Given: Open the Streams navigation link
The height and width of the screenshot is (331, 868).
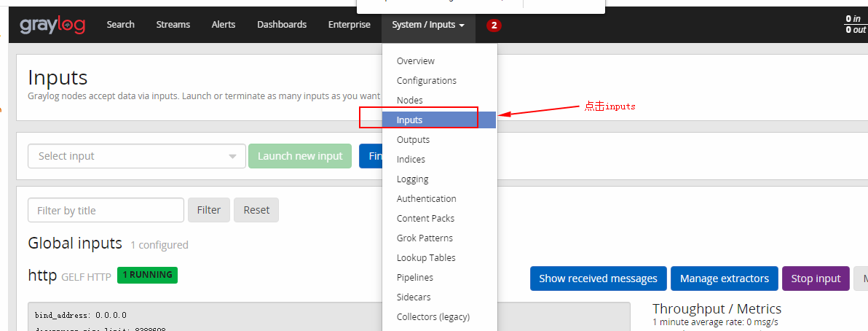Looking at the screenshot, I should (173, 25).
